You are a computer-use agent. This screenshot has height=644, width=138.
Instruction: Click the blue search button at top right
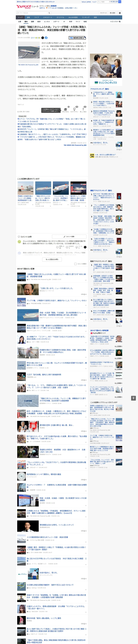(x=120, y=2)
